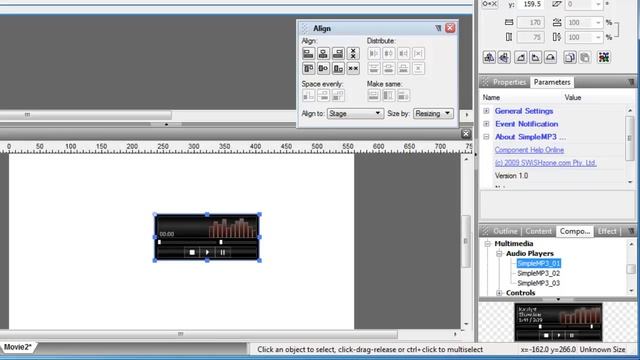Click the anchor point button beside y field
640x360 pixels.
[x=489, y=4]
